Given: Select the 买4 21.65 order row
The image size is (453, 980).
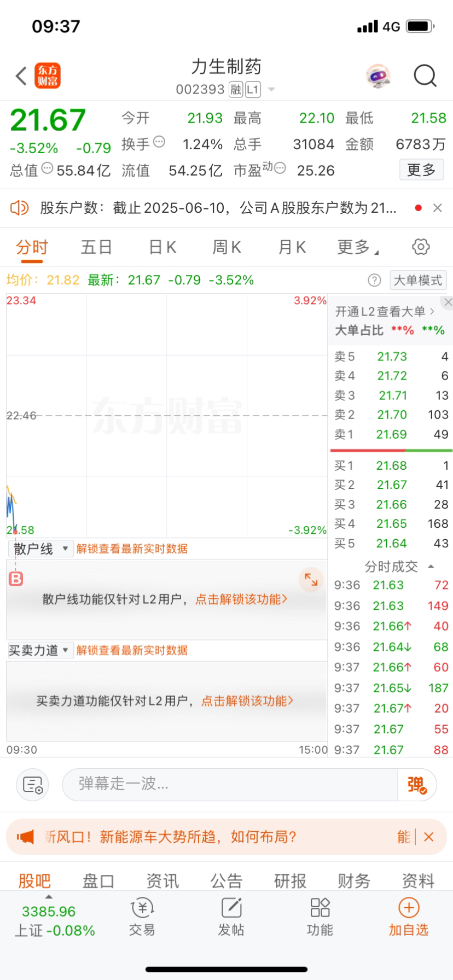Looking at the screenshot, I should pos(391,524).
